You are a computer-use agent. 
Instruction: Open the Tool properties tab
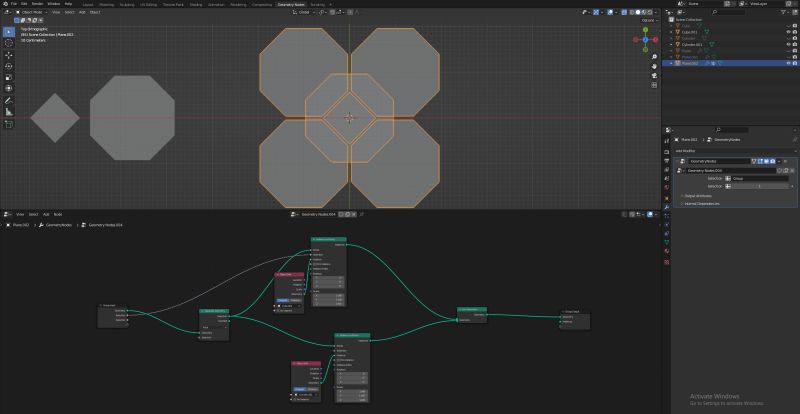(667, 140)
